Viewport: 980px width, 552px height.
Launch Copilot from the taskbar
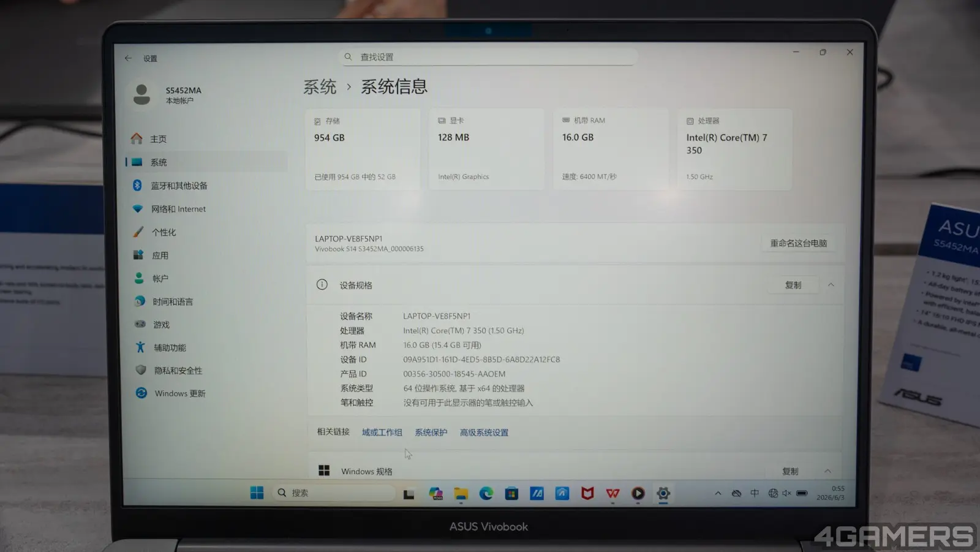(435, 493)
